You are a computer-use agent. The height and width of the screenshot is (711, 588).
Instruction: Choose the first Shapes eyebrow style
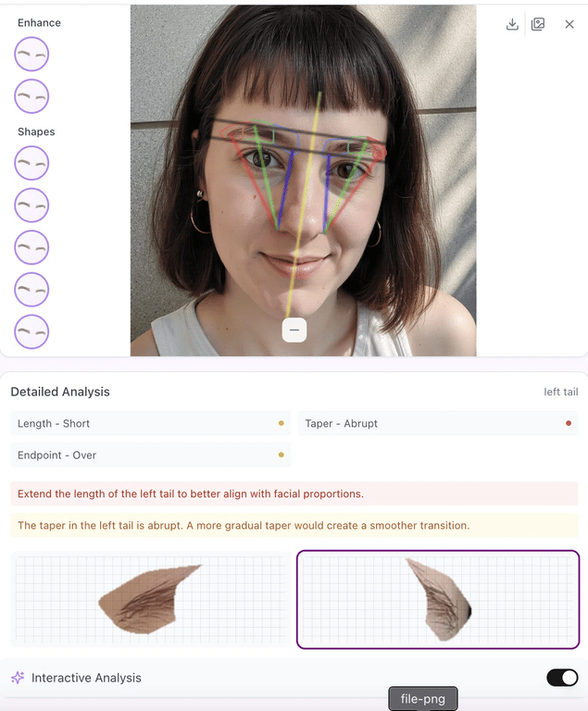coord(31,163)
